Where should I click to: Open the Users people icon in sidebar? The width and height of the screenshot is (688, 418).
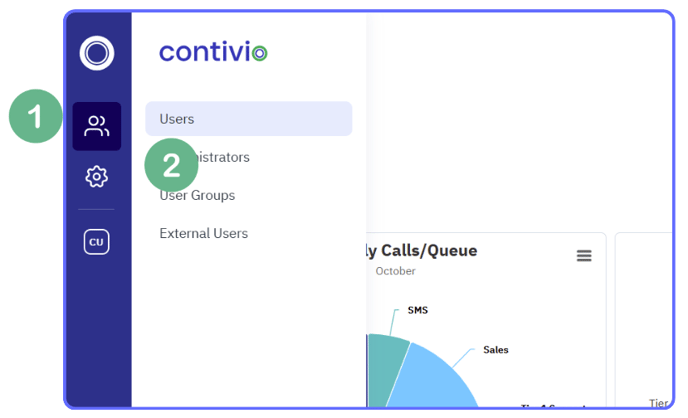tap(97, 126)
